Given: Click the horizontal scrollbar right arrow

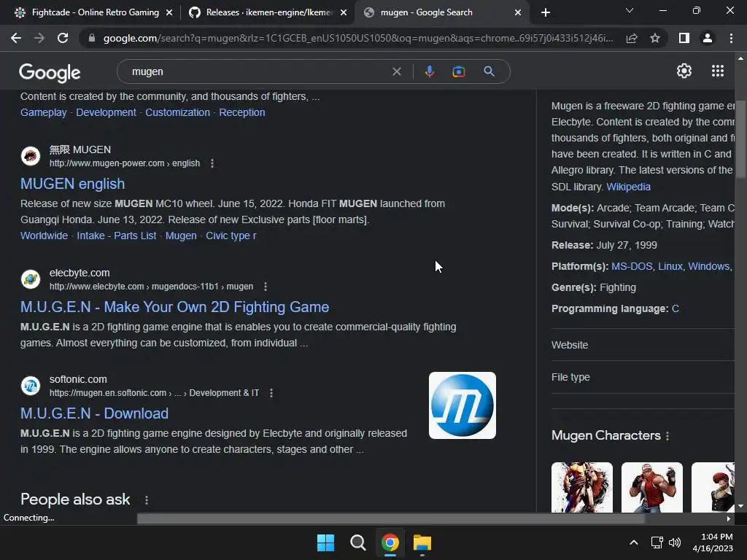Looking at the screenshot, I should point(729,519).
